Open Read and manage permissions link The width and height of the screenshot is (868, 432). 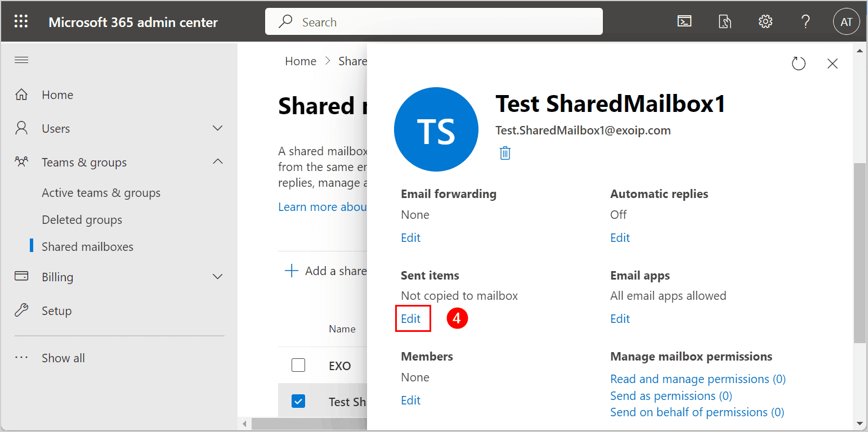[x=697, y=379]
